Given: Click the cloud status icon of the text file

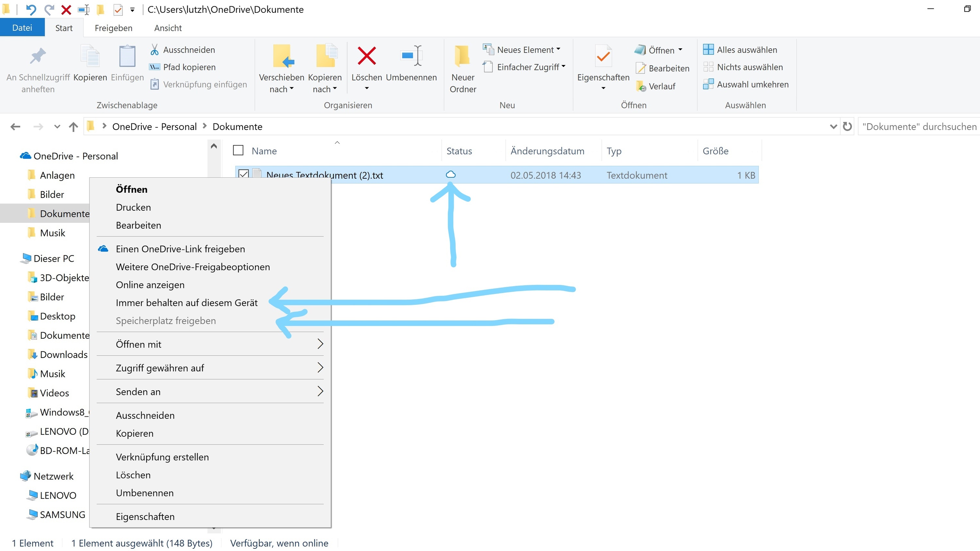Looking at the screenshot, I should pyautogui.click(x=450, y=174).
